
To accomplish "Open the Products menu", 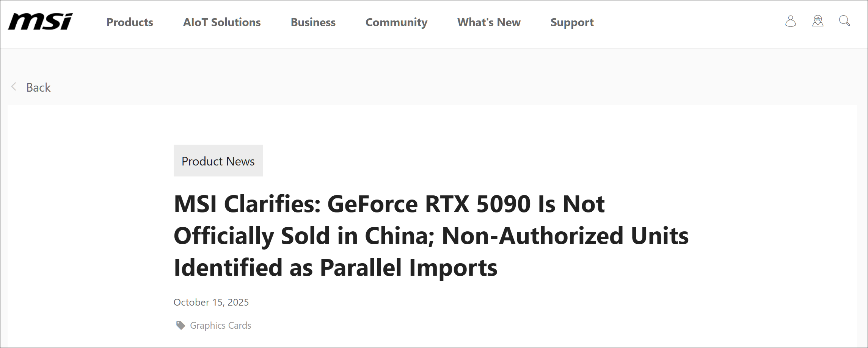I will coord(130,22).
